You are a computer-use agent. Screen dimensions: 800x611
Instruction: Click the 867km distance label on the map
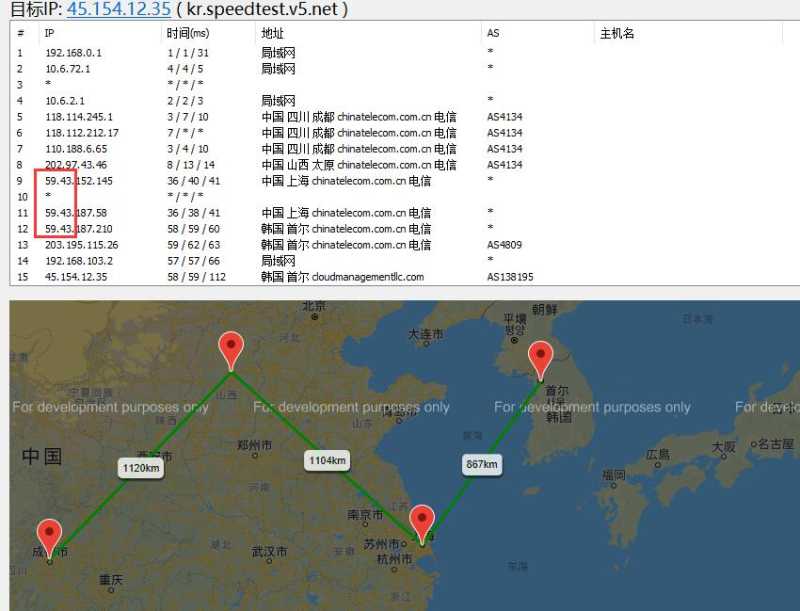click(x=481, y=464)
